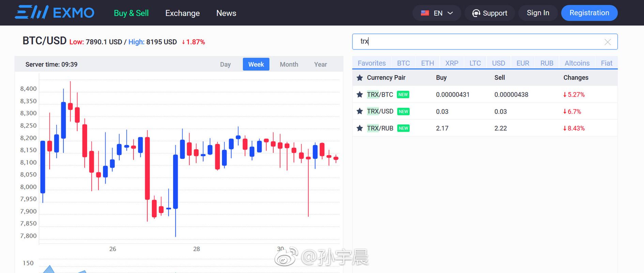Select the TRX/USD currency pair
This screenshot has width=644, height=273.
click(x=380, y=111)
